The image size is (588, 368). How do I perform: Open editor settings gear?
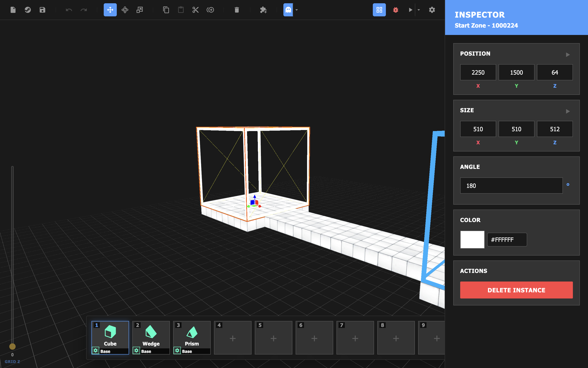(x=432, y=10)
